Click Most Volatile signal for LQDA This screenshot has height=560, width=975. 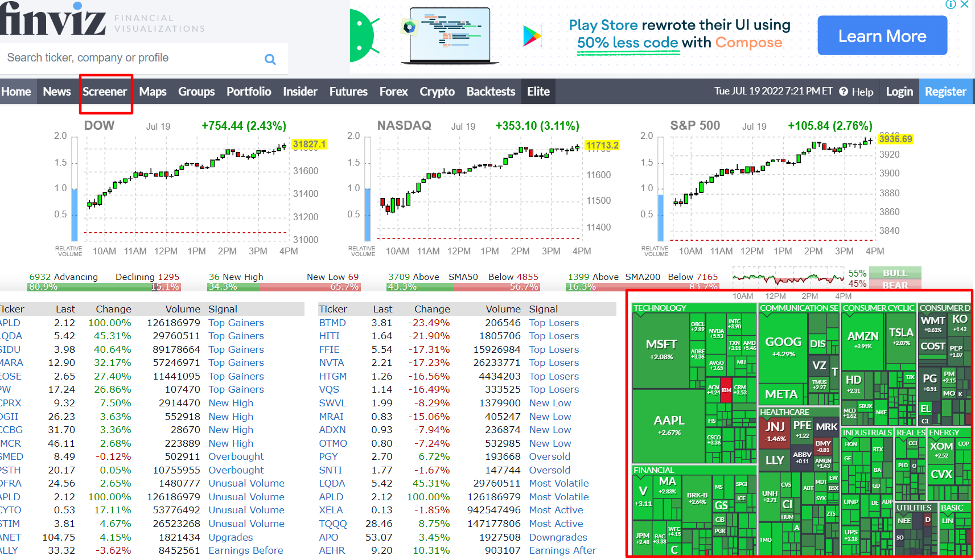(x=559, y=483)
